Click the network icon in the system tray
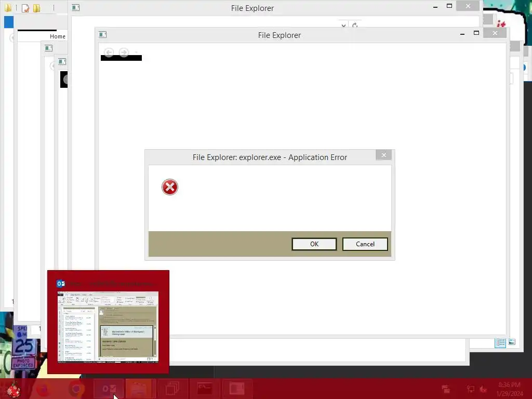This screenshot has height=399, width=532. coord(471,389)
